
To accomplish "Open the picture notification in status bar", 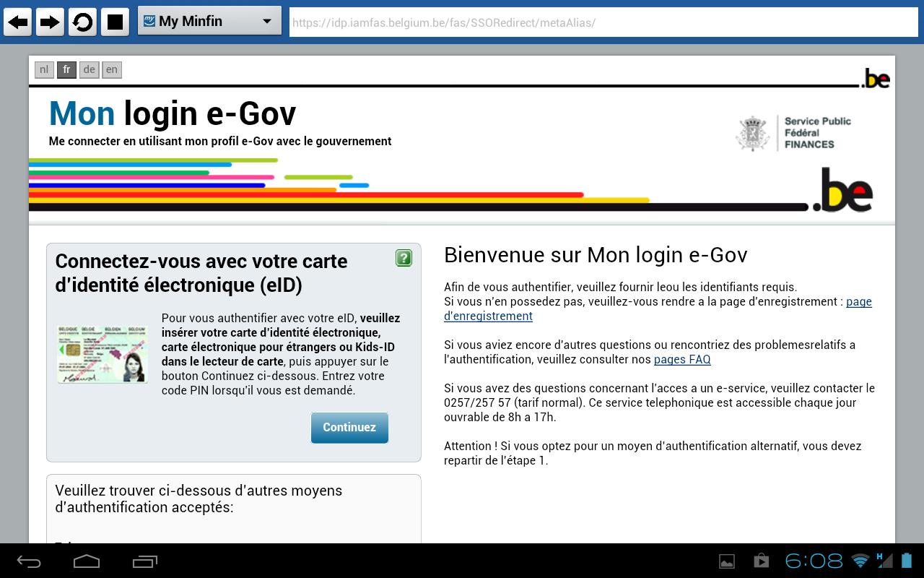I will tap(727, 561).
